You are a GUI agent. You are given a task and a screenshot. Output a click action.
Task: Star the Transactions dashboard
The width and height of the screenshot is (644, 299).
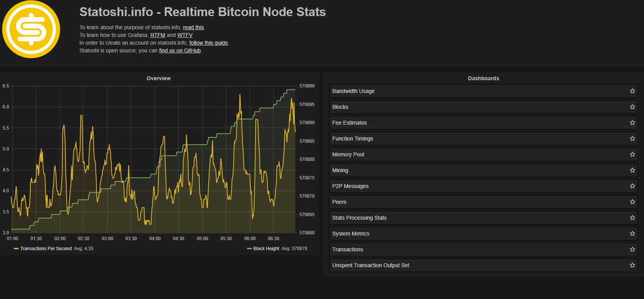(632, 250)
